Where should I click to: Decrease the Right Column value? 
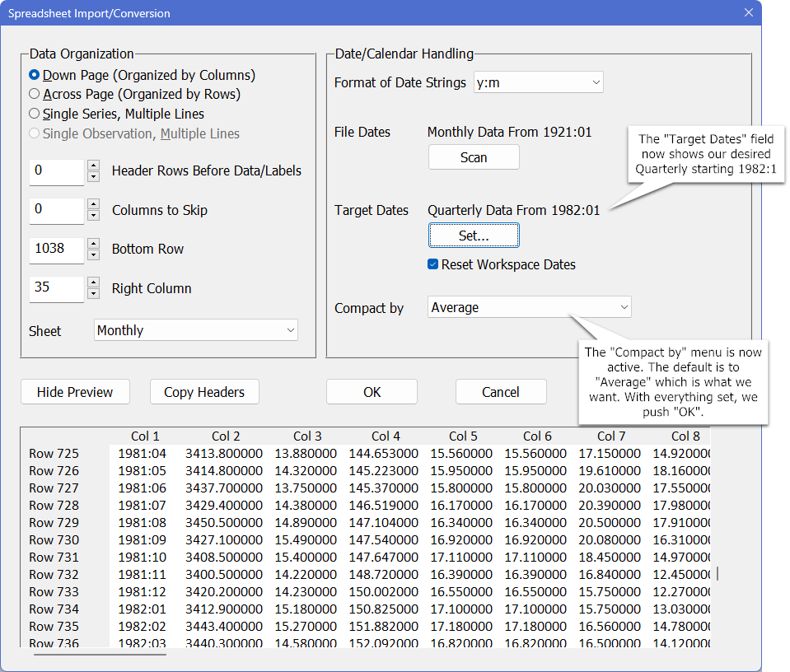pos(94,294)
